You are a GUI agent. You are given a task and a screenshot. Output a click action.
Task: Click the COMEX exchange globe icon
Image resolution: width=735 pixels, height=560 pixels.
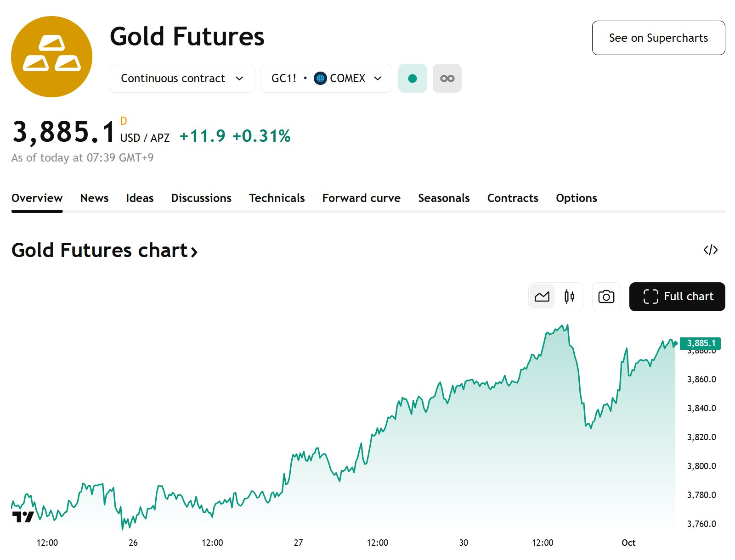point(320,78)
